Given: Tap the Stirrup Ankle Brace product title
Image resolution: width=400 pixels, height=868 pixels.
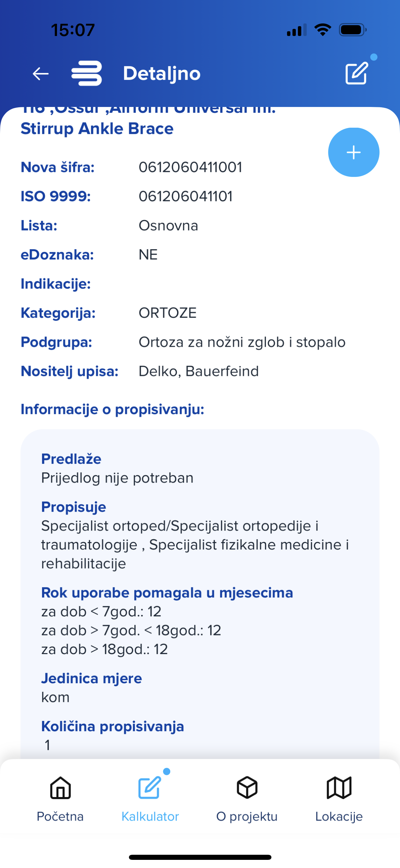Looking at the screenshot, I should coord(97,129).
